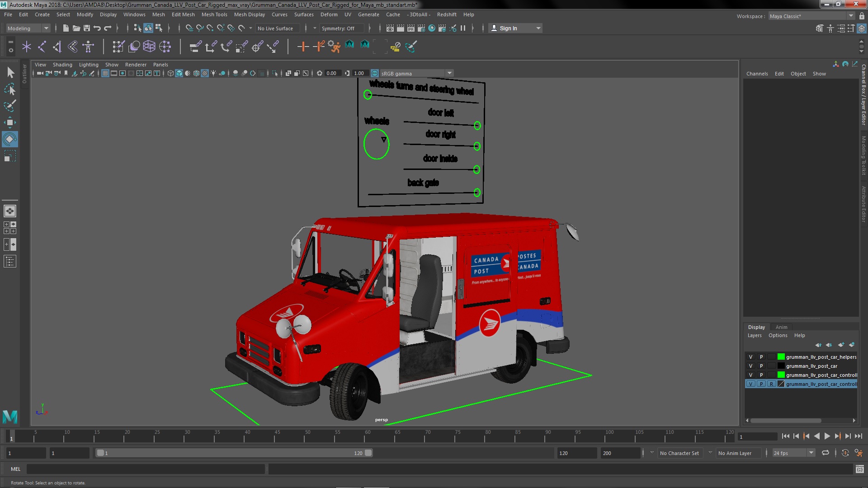
Task: Open the 24 fps frame rate dropdown
Action: 793,453
